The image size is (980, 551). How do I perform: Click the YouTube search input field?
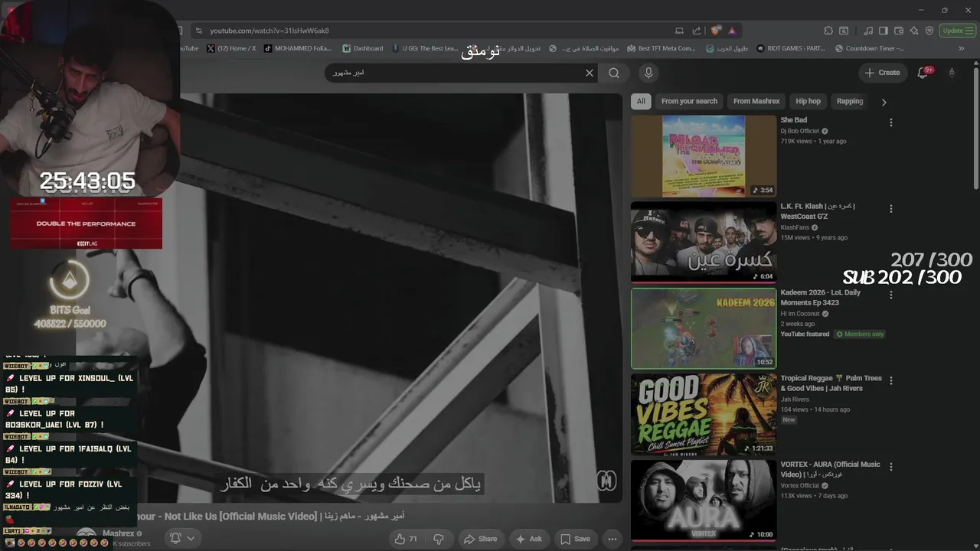coord(456,73)
